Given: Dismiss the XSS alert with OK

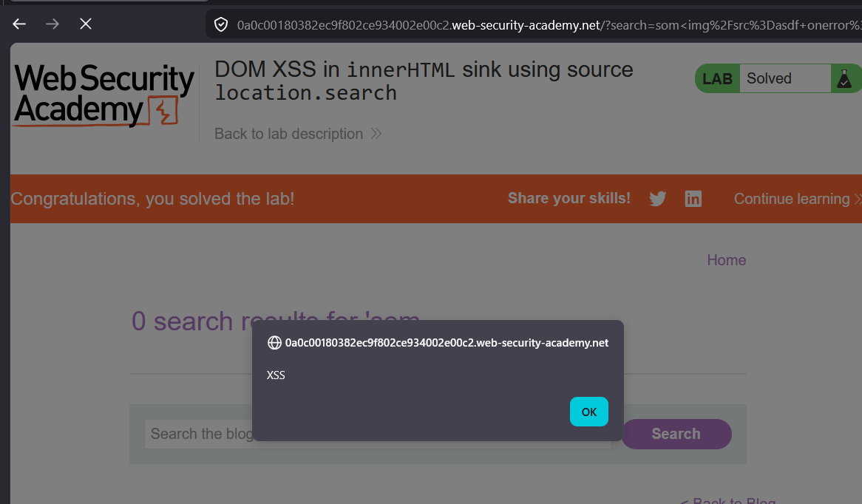Looking at the screenshot, I should 588,412.
